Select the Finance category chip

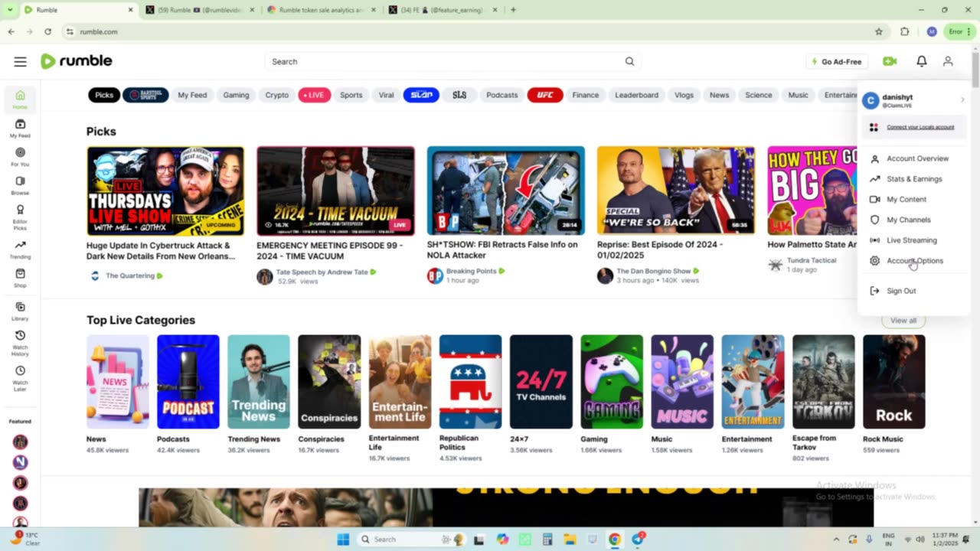pyautogui.click(x=586, y=95)
